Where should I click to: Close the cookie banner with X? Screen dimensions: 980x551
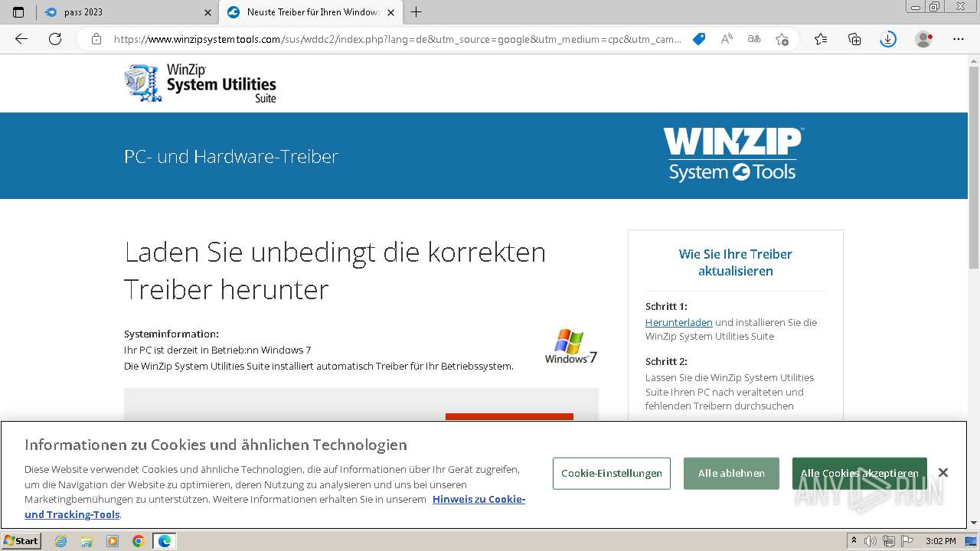pos(943,473)
